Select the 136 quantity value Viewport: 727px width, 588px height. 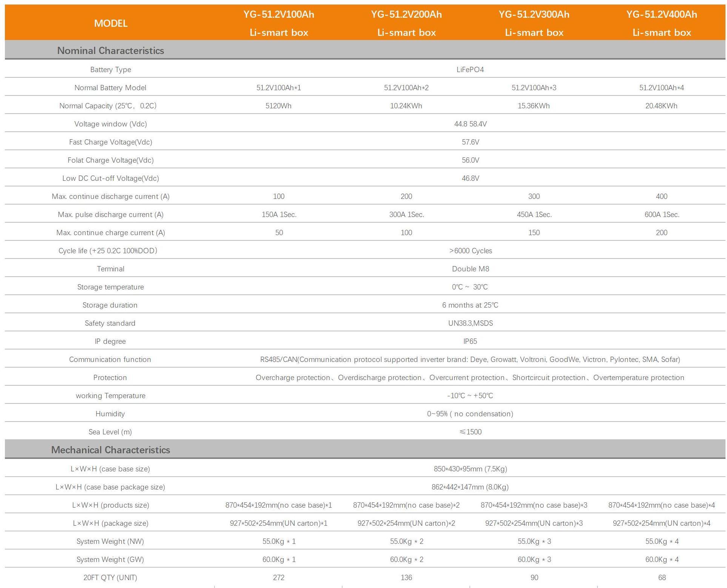(x=406, y=577)
